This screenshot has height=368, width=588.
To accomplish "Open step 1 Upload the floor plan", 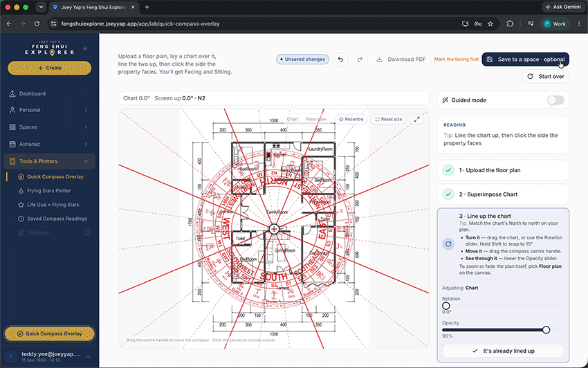I will pyautogui.click(x=503, y=170).
